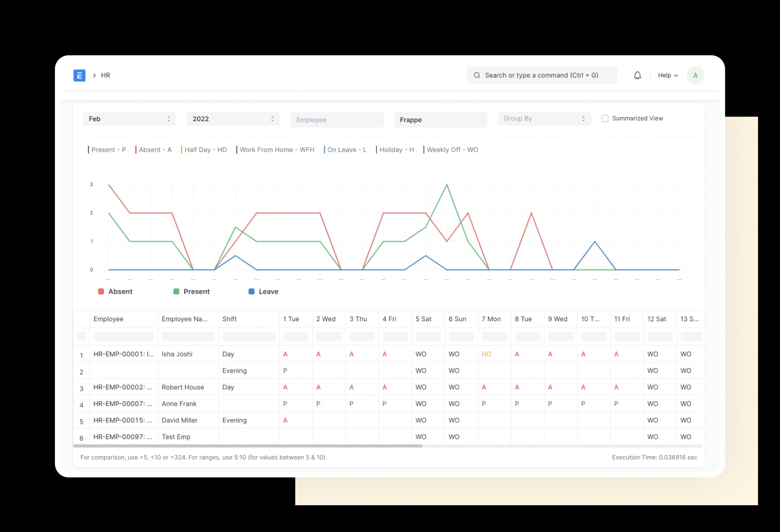780x532 pixels.
Task: Open the Help dropdown
Action: click(668, 75)
